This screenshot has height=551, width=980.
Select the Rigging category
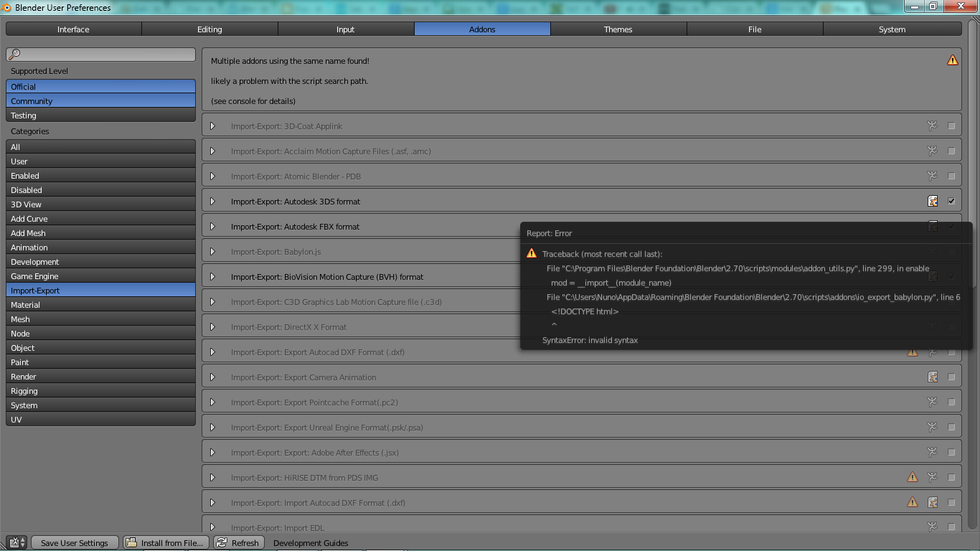(100, 391)
